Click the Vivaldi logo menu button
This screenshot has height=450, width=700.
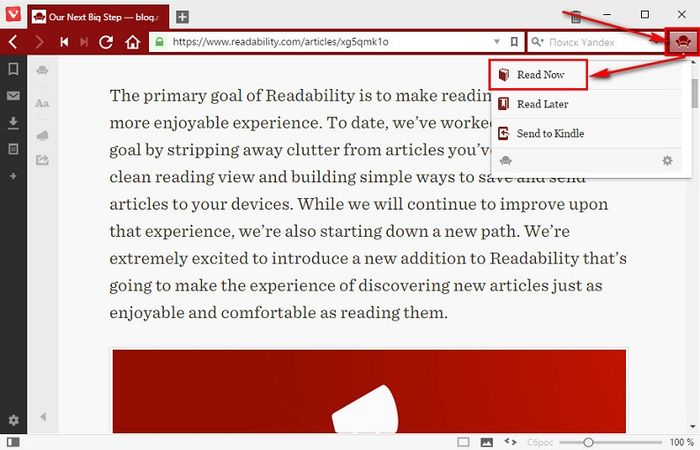click(x=12, y=16)
